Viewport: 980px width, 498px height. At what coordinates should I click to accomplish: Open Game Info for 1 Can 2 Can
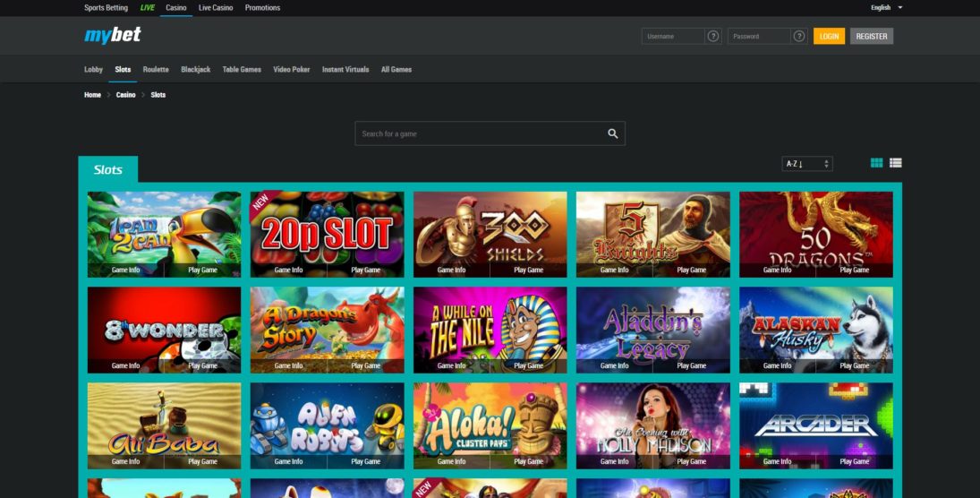click(125, 270)
